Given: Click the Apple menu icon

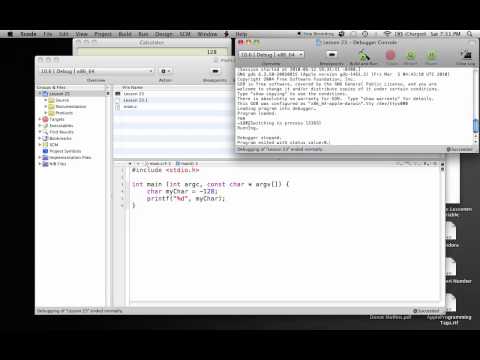Looking at the screenshot, I should 10,34.
